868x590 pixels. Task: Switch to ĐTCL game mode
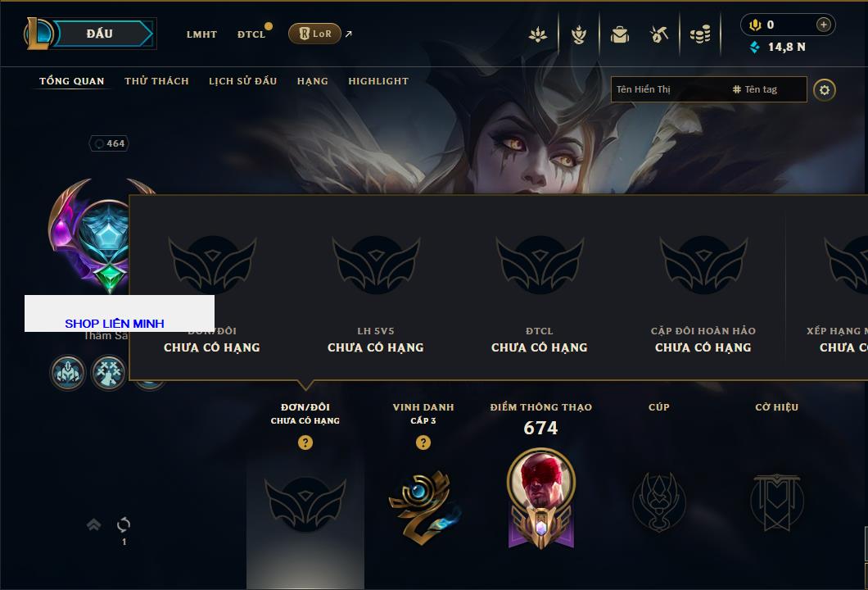click(x=251, y=34)
